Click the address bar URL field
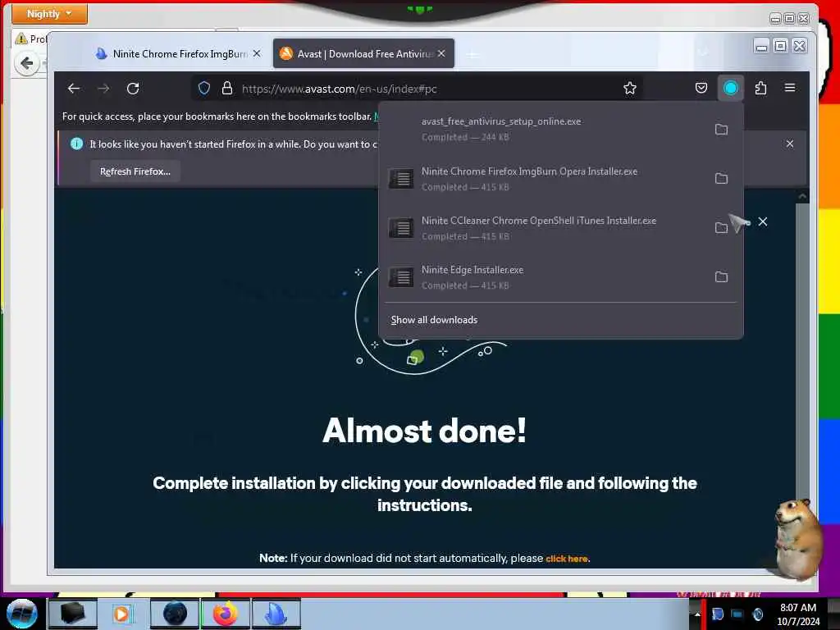 [418, 89]
